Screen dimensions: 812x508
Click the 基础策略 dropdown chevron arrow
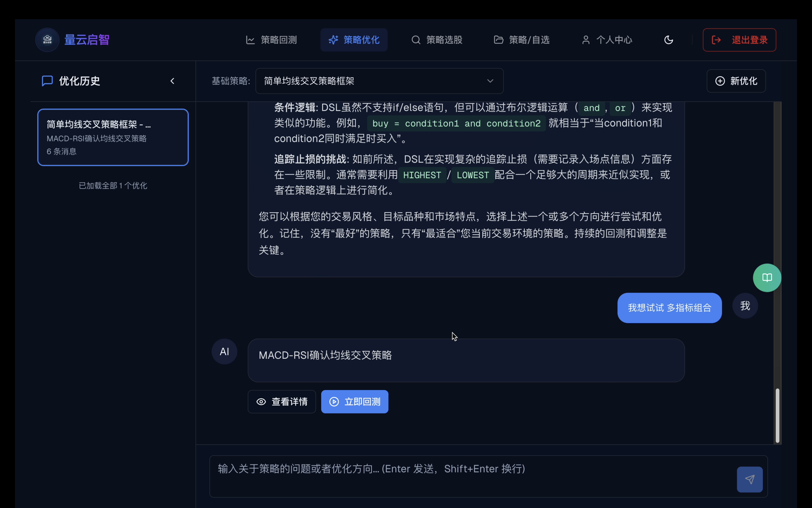tap(490, 81)
